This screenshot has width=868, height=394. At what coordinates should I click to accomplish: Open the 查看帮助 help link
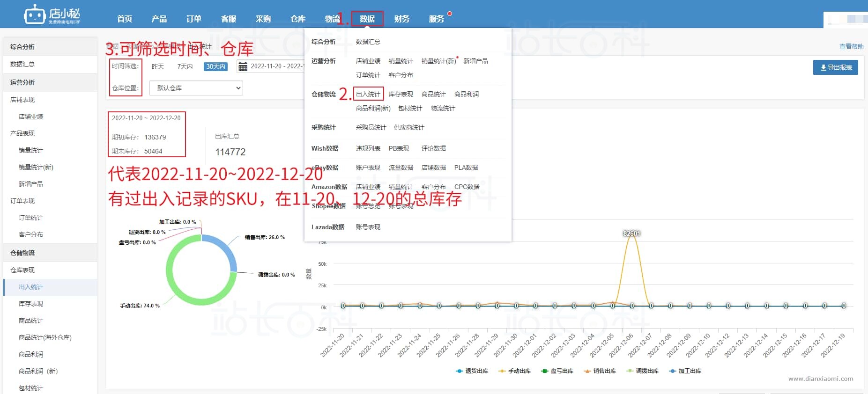pos(851,46)
